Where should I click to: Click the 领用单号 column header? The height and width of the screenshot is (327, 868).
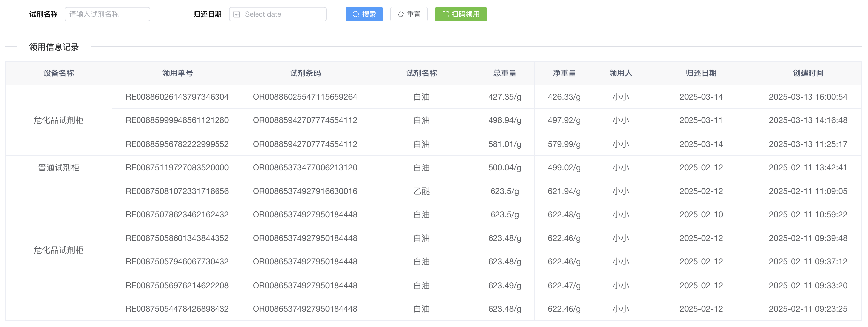click(x=178, y=73)
